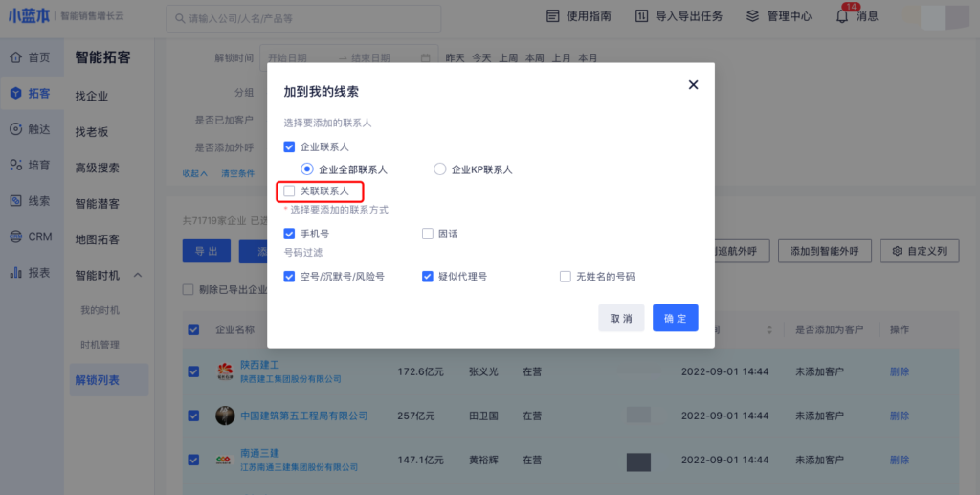The width and height of the screenshot is (980, 495).
Task: Click 取消 to cancel the dialog
Action: pos(620,318)
